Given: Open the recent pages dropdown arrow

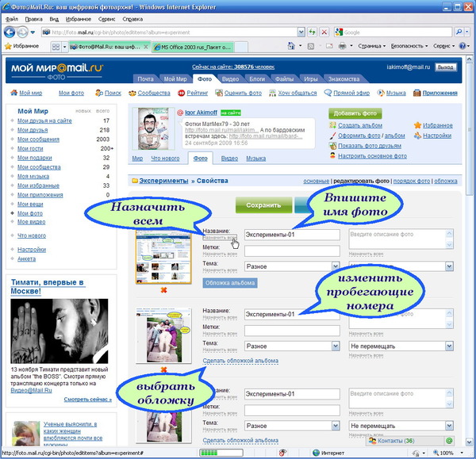Looking at the screenshot, I should (x=33, y=33).
